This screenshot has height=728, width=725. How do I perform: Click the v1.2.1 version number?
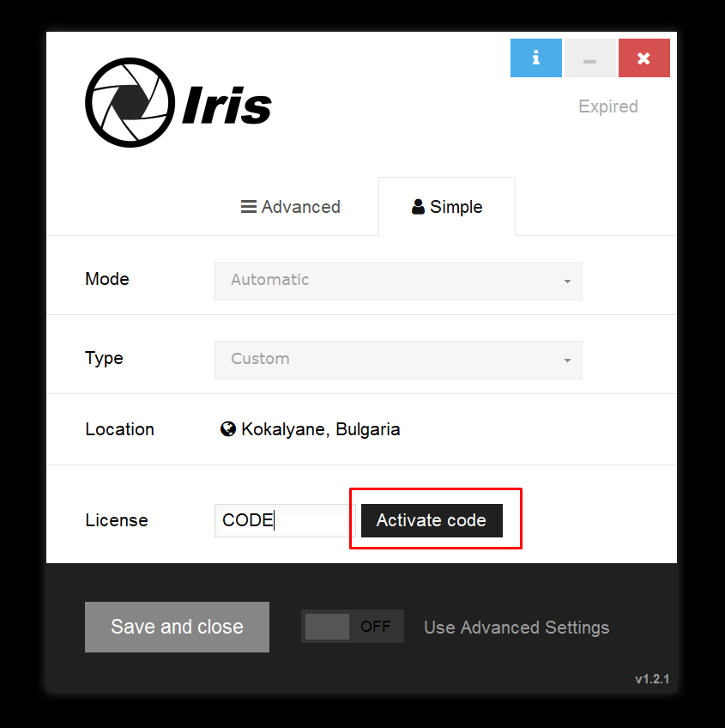652,679
